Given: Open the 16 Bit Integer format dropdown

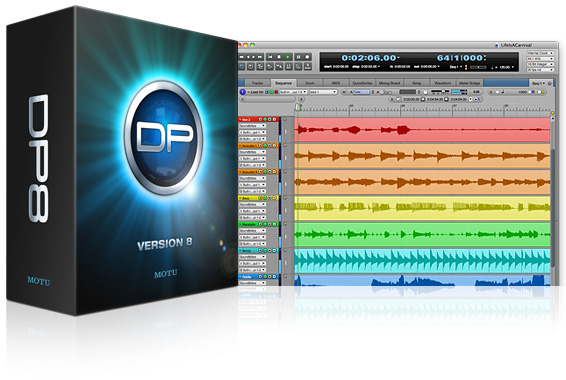Looking at the screenshot, I should (x=540, y=64).
